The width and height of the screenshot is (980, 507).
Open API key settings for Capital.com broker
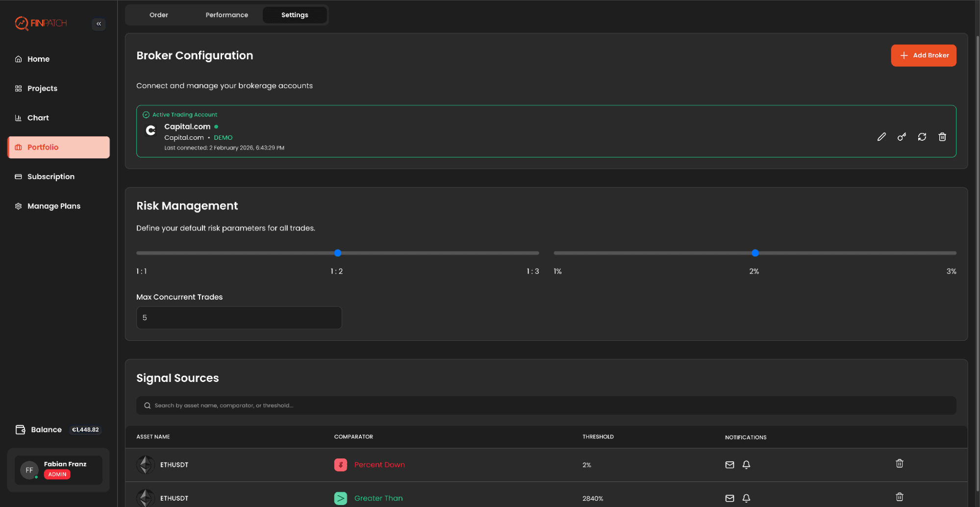pos(901,137)
